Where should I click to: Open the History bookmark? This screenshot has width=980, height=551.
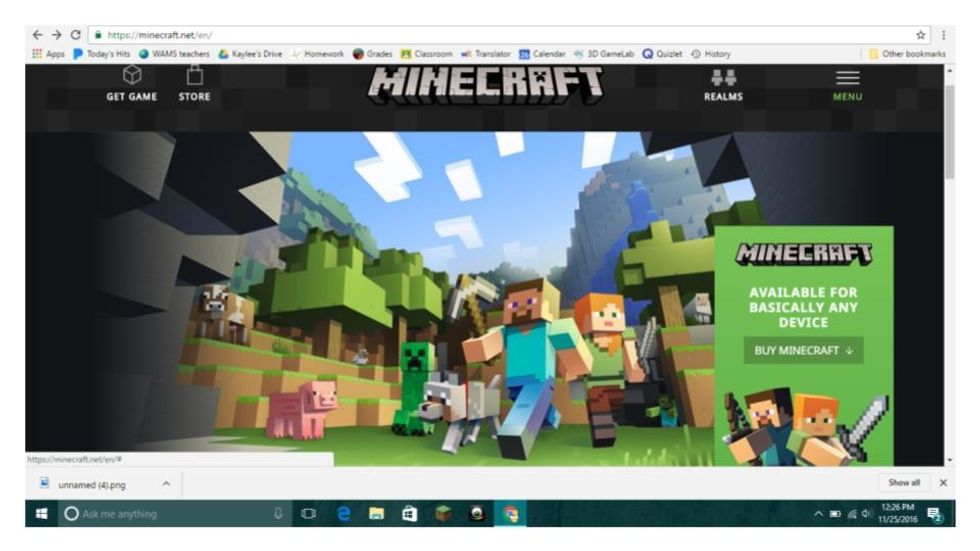point(711,54)
